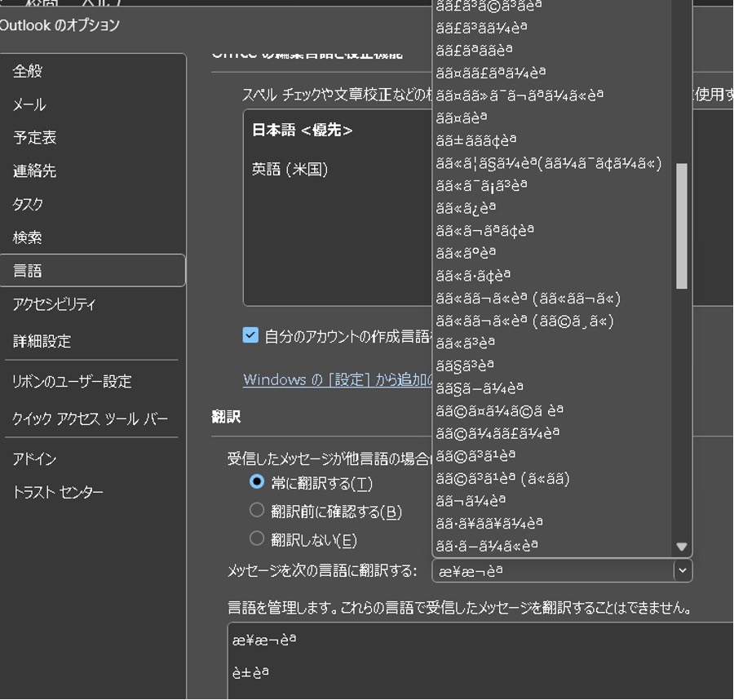Choose the dropdown entry ãã¤ãèª
Image resolution: width=734 pixels, height=700 pixels.
tap(462, 118)
